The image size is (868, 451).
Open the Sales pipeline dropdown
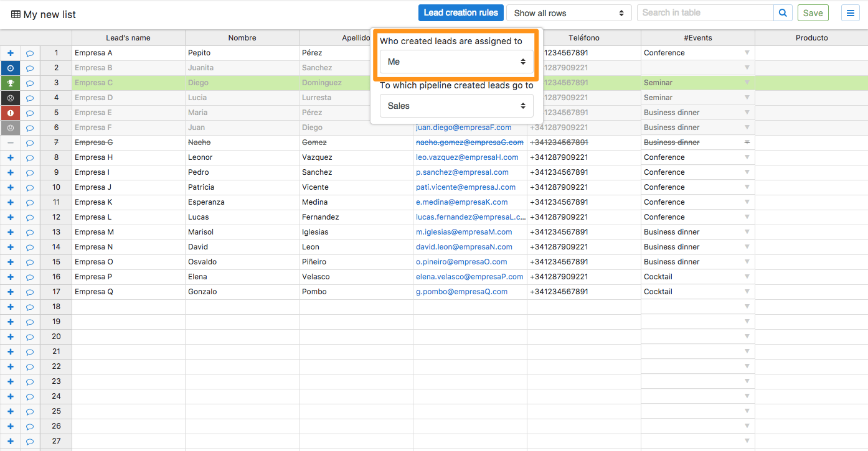pyautogui.click(x=456, y=105)
